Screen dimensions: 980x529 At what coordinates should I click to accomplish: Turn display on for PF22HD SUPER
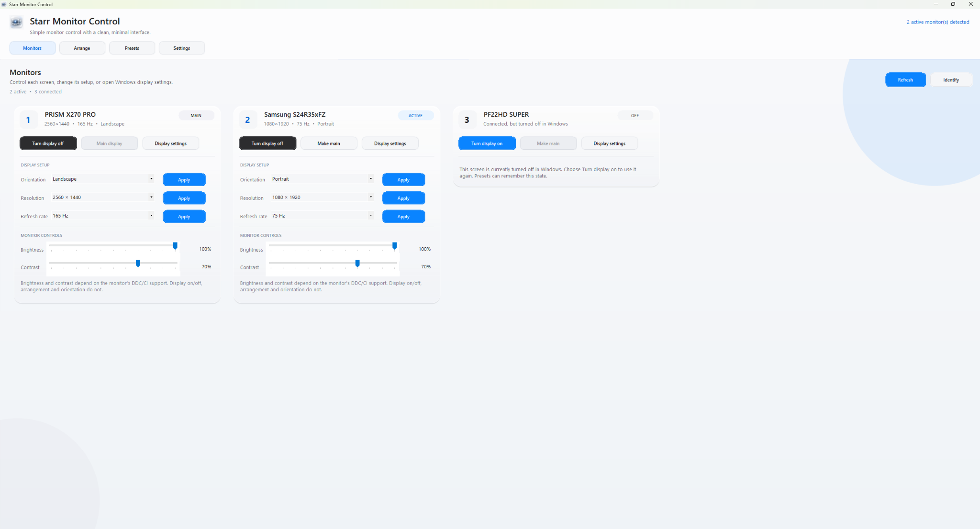[487, 143]
